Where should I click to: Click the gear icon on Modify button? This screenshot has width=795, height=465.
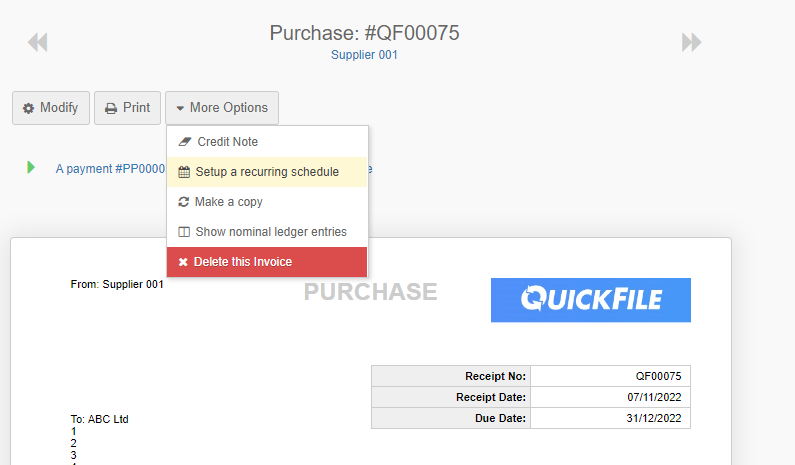point(28,108)
